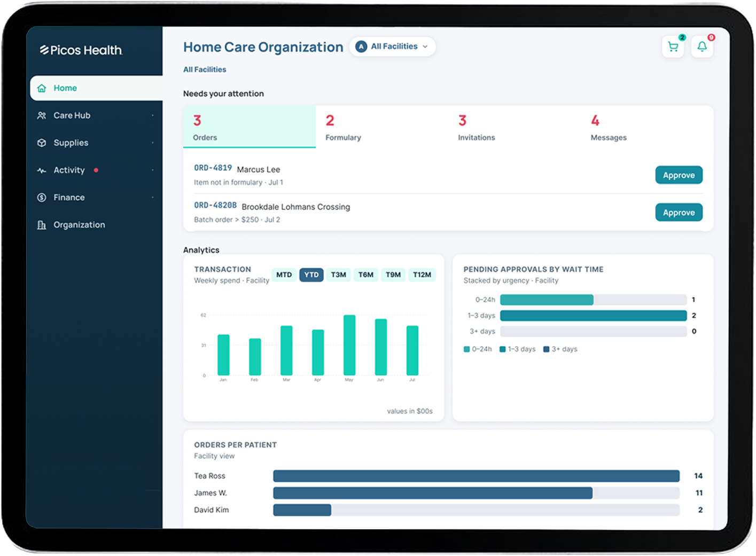This screenshot has height=556, width=756.
Task: Click the 3+ days legend swatch
Action: point(546,349)
